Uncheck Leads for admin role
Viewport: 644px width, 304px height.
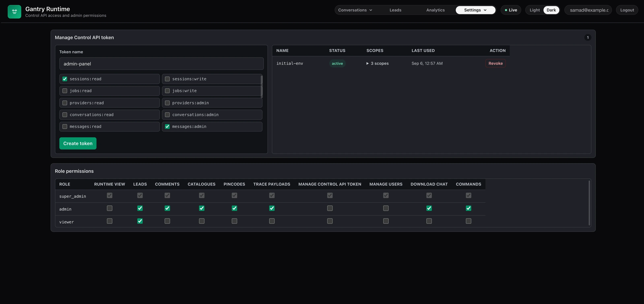point(140,208)
